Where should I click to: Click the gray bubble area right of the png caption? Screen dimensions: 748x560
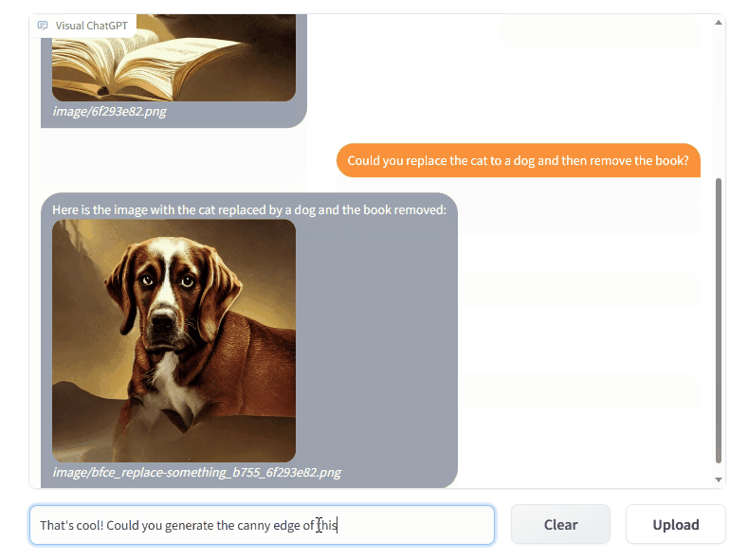[x=398, y=473]
